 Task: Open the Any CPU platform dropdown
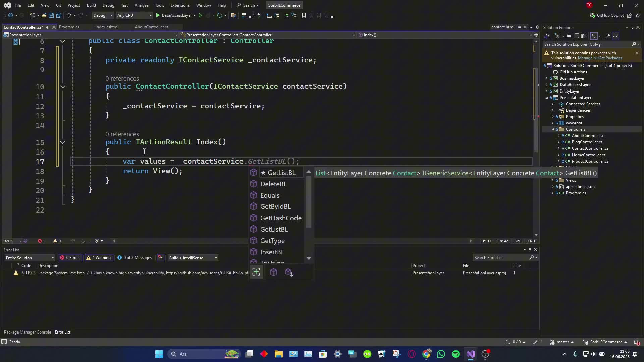(134, 15)
